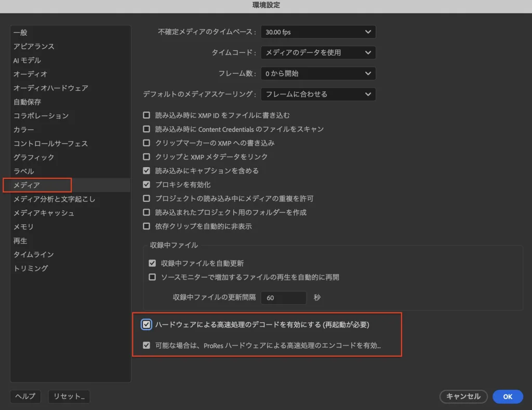This screenshot has height=410, width=532.
Task: Check クリップと XMP メタデータをリンク option
Action: [147, 157]
